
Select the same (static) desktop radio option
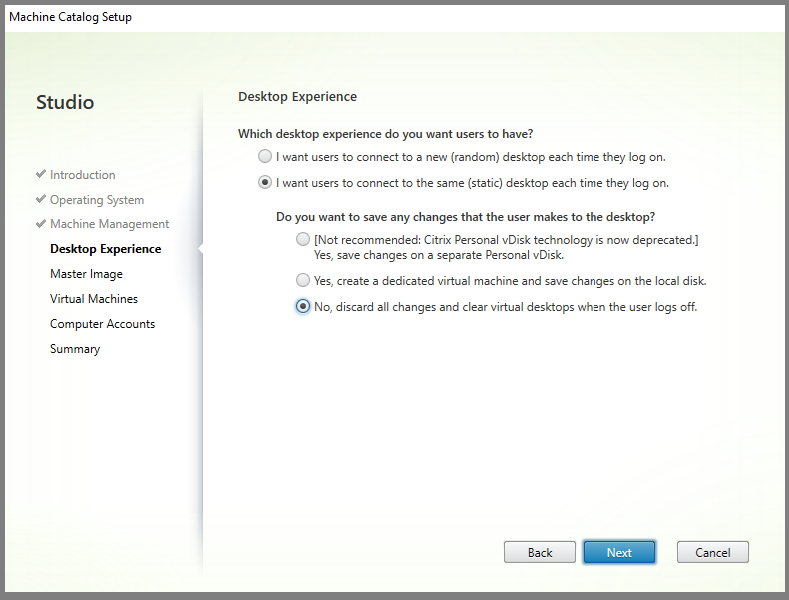point(265,182)
